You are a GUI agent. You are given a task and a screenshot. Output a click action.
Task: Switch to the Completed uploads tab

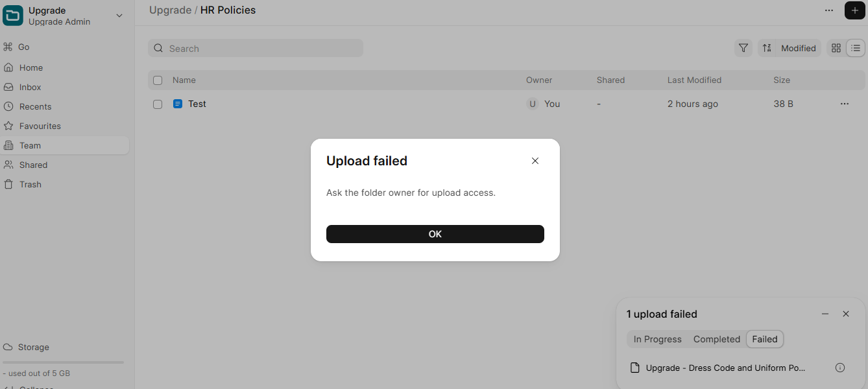coord(716,339)
